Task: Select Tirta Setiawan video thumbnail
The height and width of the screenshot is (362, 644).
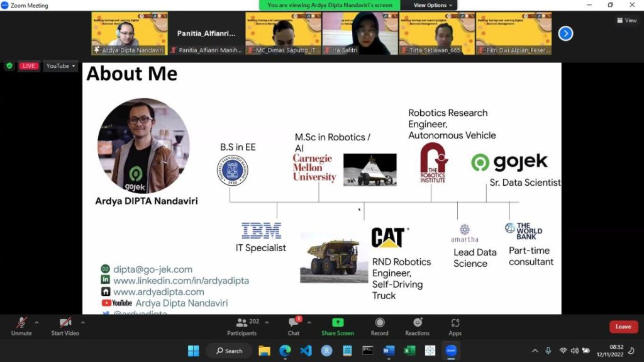Action: [437, 33]
